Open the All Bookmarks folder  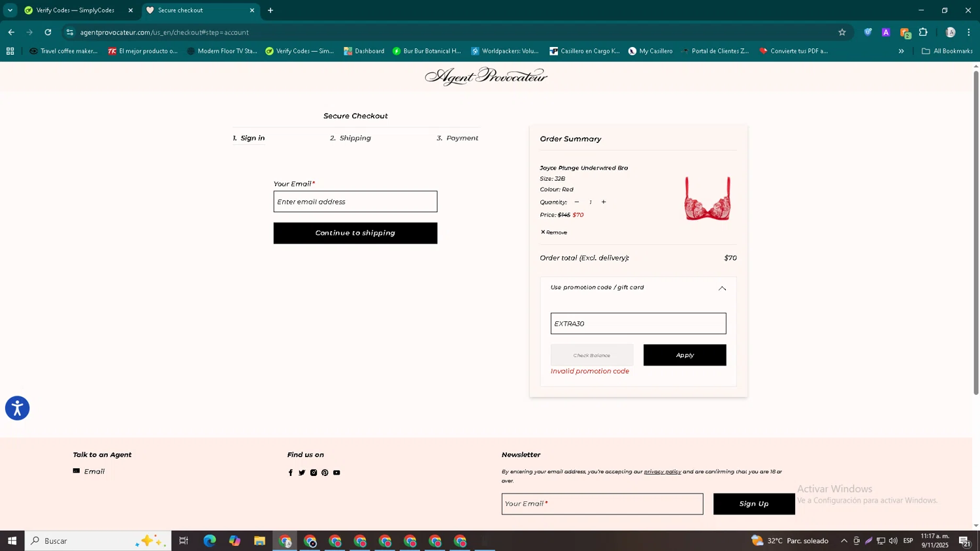pyautogui.click(x=947, y=51)
